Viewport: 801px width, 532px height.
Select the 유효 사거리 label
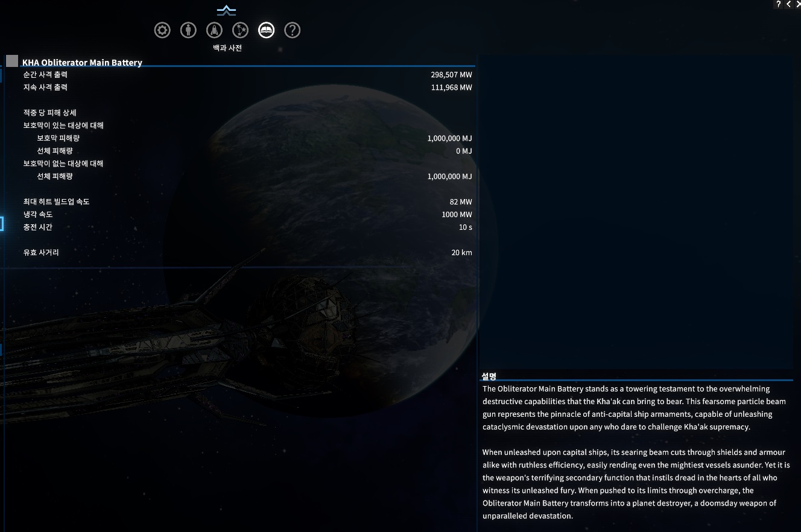(41, 252)
